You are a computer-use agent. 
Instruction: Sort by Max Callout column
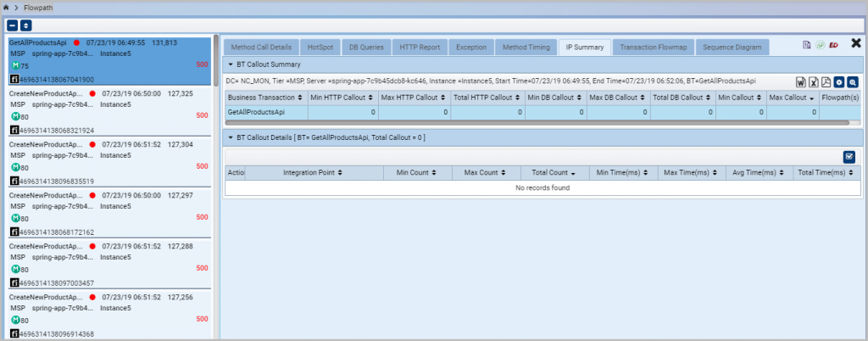click(x=790, y=98)
